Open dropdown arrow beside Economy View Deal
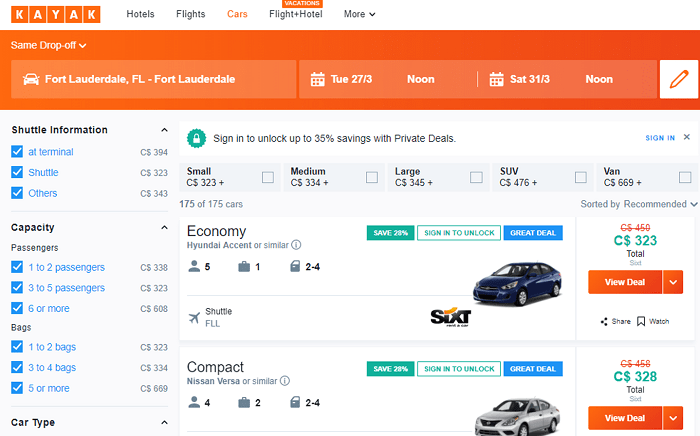 [673, 282]
